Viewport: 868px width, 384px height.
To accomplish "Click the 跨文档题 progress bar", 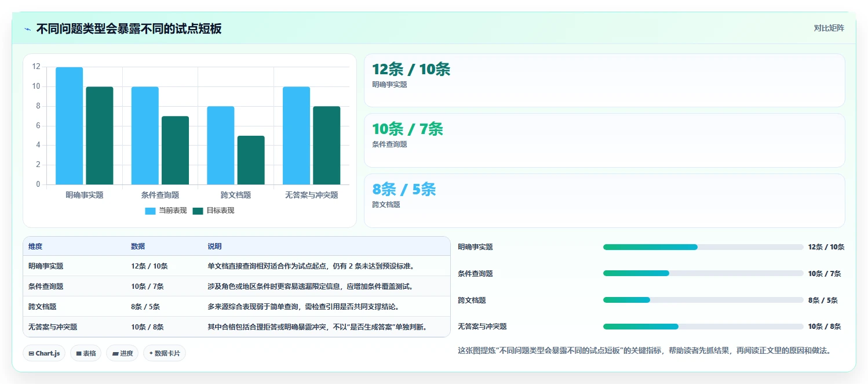I will tap(703, 300).
